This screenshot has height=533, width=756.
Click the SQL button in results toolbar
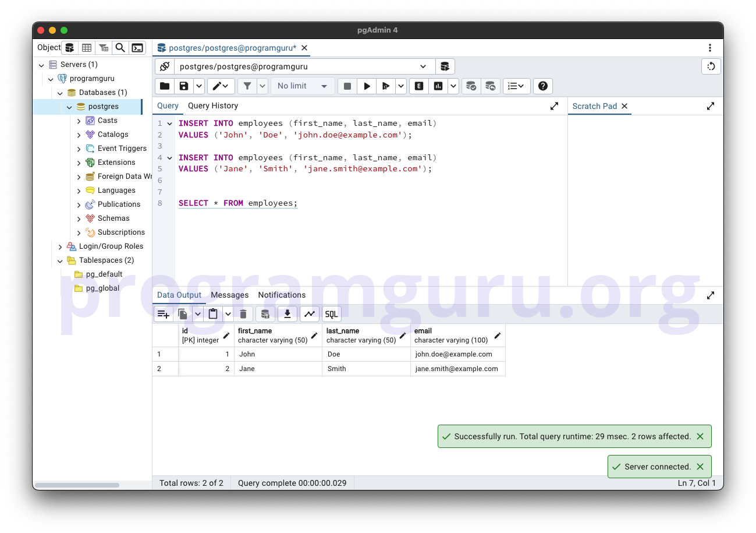click(x=332, y=315)
